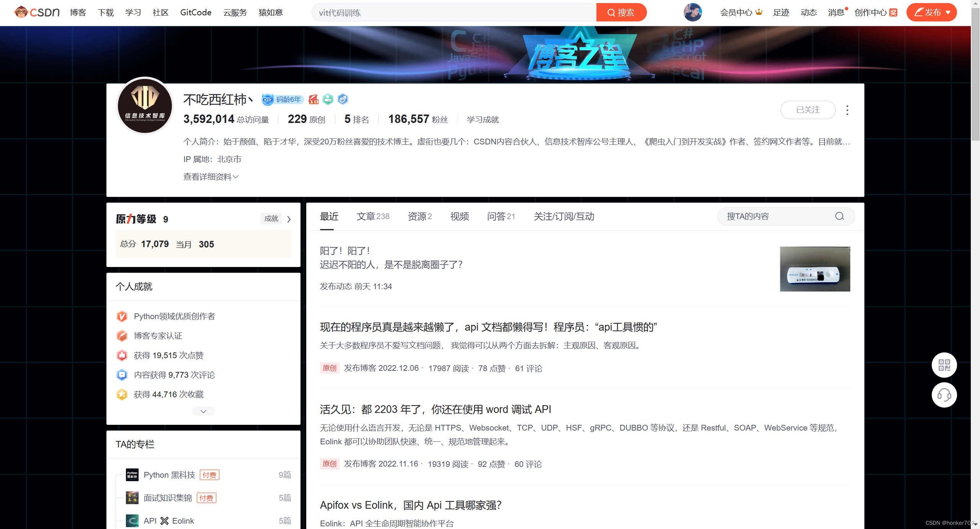980x529 pixels.
Task: Click the user avatar in top navigation
Action: [x=693, y=12]
